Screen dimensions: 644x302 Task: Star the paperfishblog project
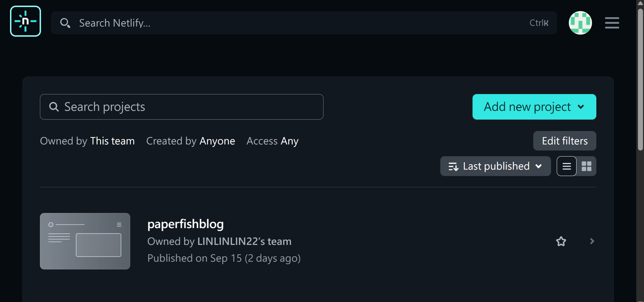[561, 241]
